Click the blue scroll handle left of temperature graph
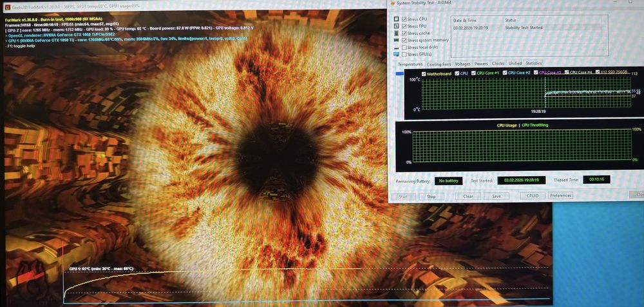Image resolution: width=644 pixels, height=307 pixels. (399, 74)
